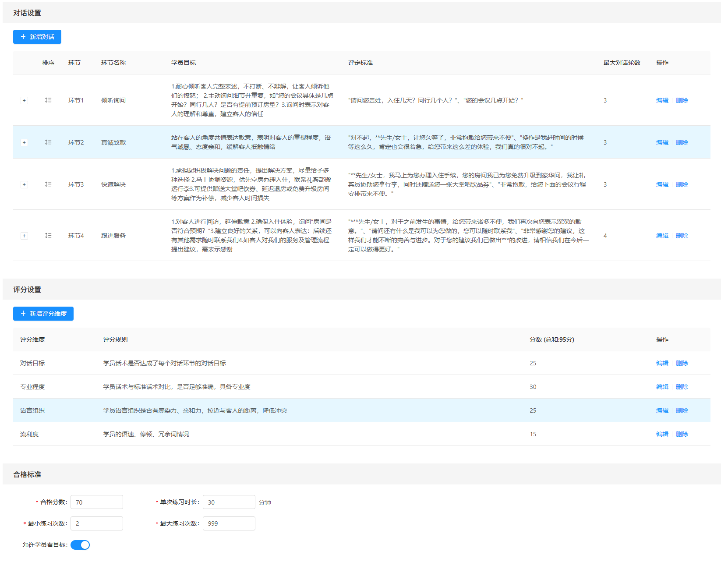Select the 最大练习次数 input field
The height and width of the screenshot is (562, 728).
pyautogui.click(x=229, y=523)
